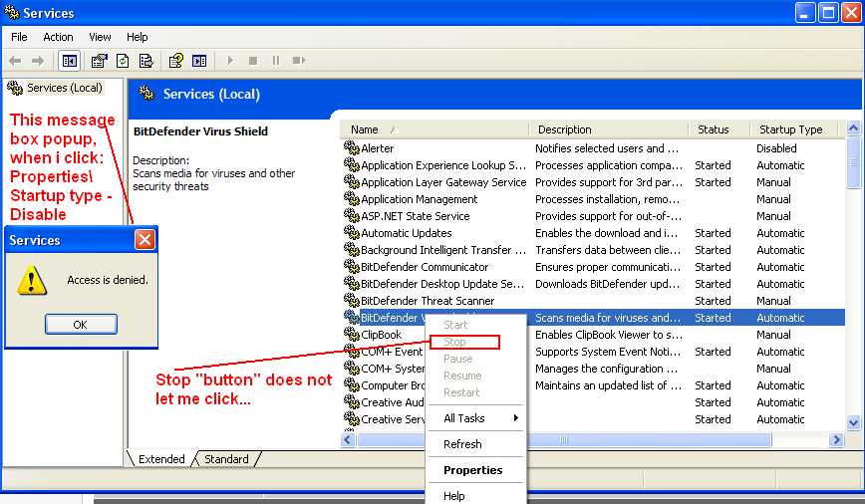This screenshot has width=865, height=504.
Task: Click vertical scrollbar up arrow
Action: pos(853,128)
